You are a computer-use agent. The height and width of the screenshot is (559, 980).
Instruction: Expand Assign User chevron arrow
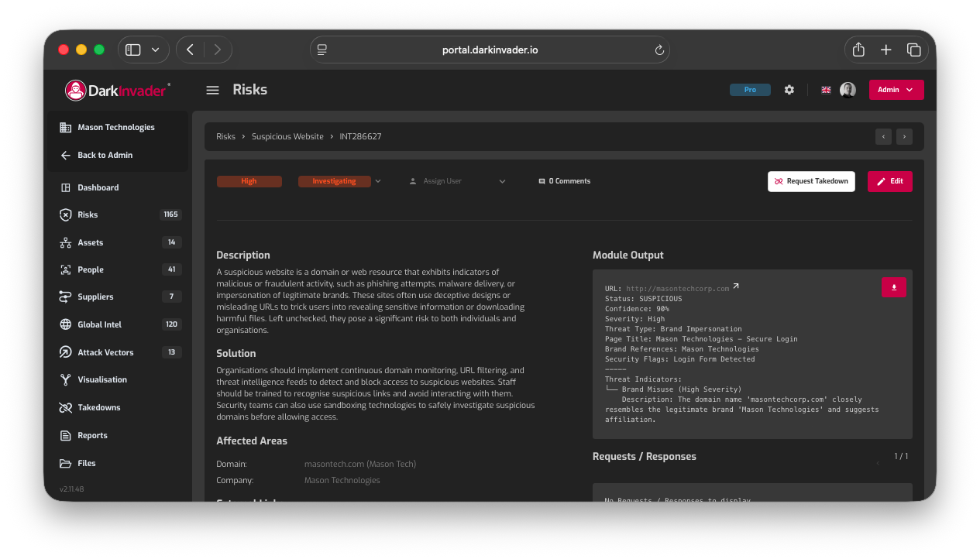coord(502,181)
